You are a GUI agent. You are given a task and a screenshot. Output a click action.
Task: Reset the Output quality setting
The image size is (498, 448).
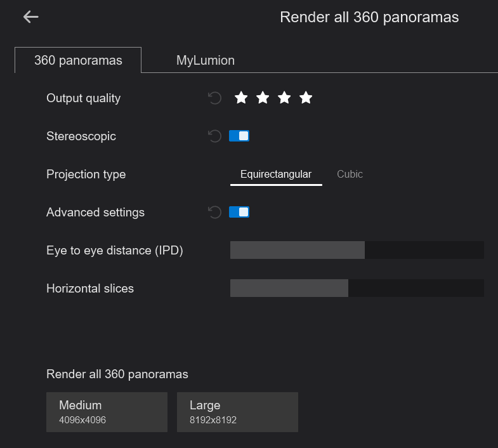[x=215, y=98]
